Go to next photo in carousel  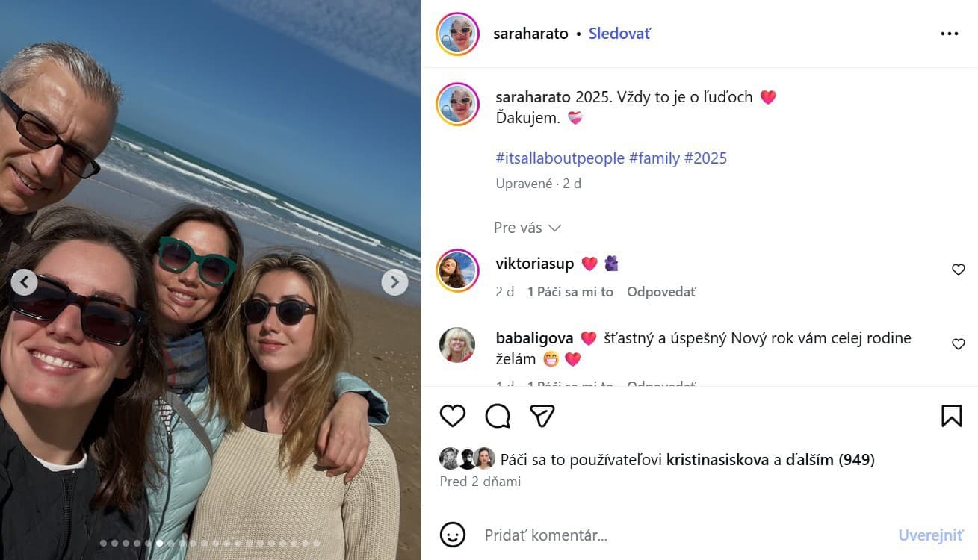(394, 282)
